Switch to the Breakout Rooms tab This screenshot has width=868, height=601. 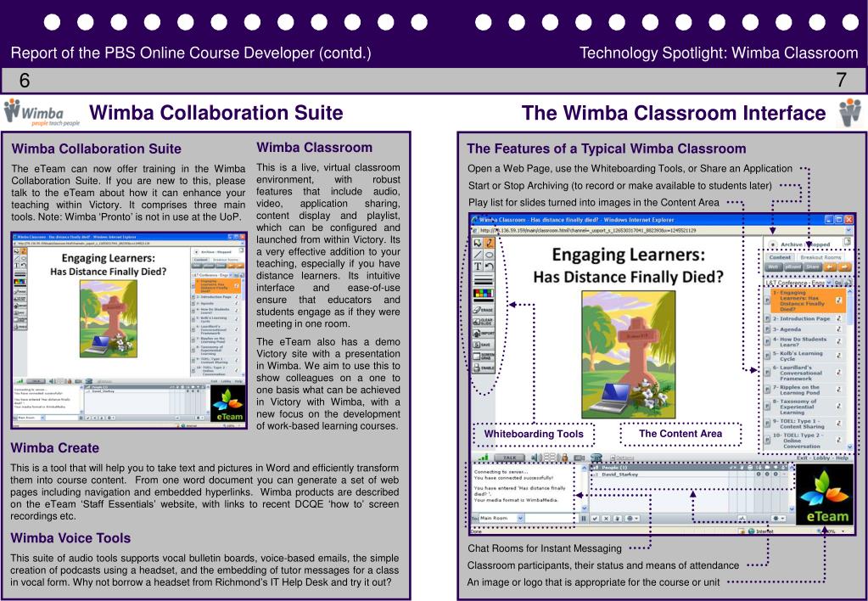[821, 256]
